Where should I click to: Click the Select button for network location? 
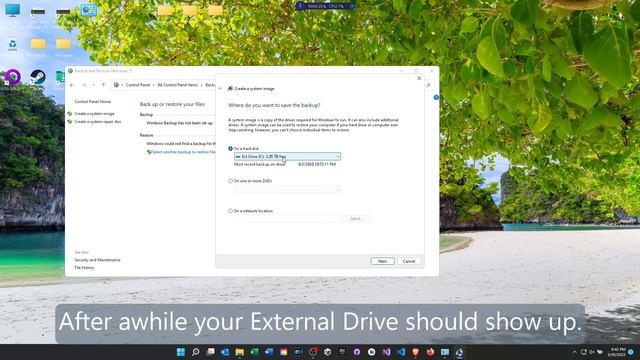[356, 219]
